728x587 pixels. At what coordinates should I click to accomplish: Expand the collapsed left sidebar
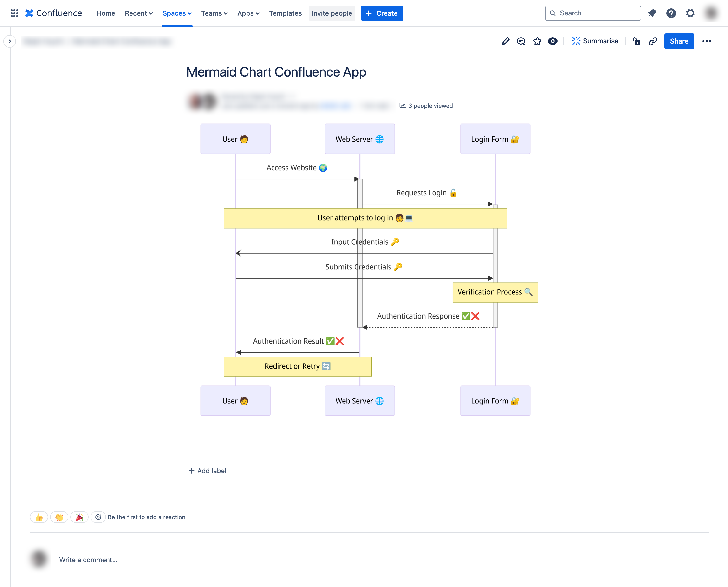click(10, 41)
